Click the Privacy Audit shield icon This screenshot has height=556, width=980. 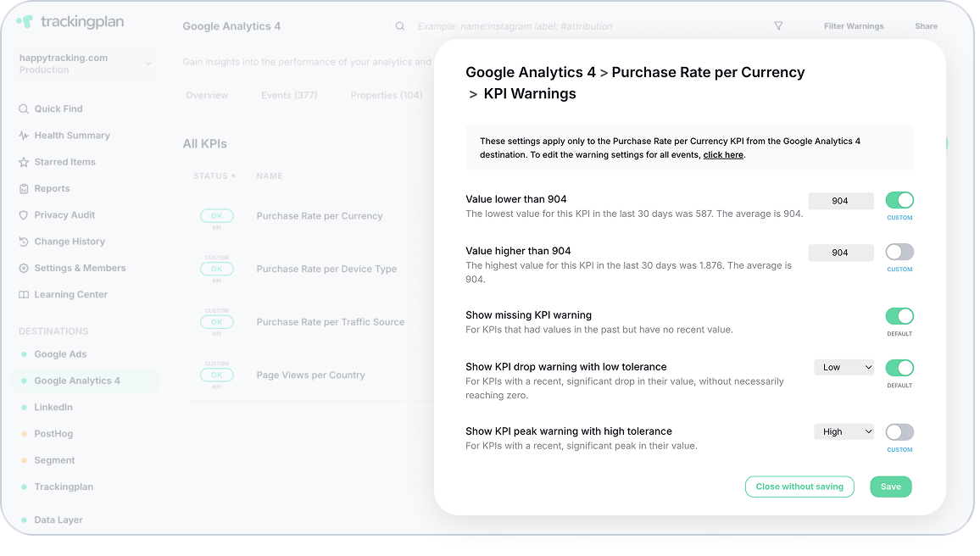tap(24, 215)
